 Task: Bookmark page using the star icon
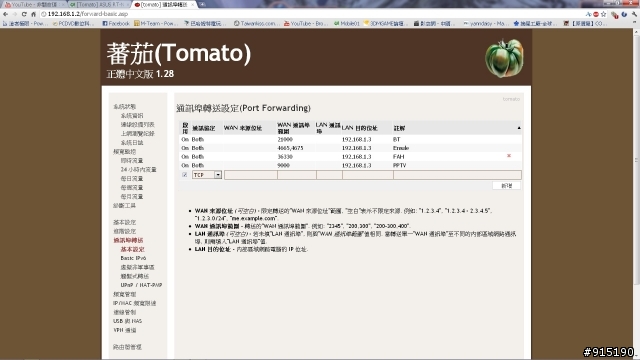tap(604, 14)
